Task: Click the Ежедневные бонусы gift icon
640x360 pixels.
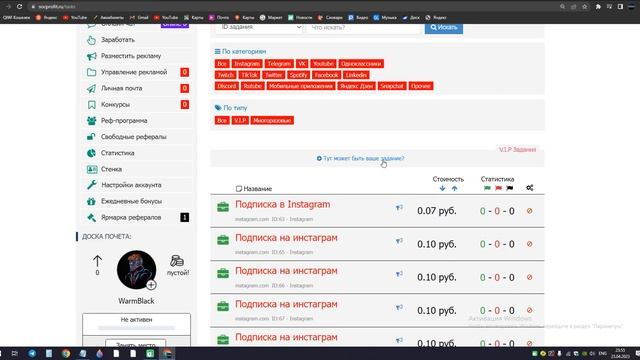Action: click(91, 201)
